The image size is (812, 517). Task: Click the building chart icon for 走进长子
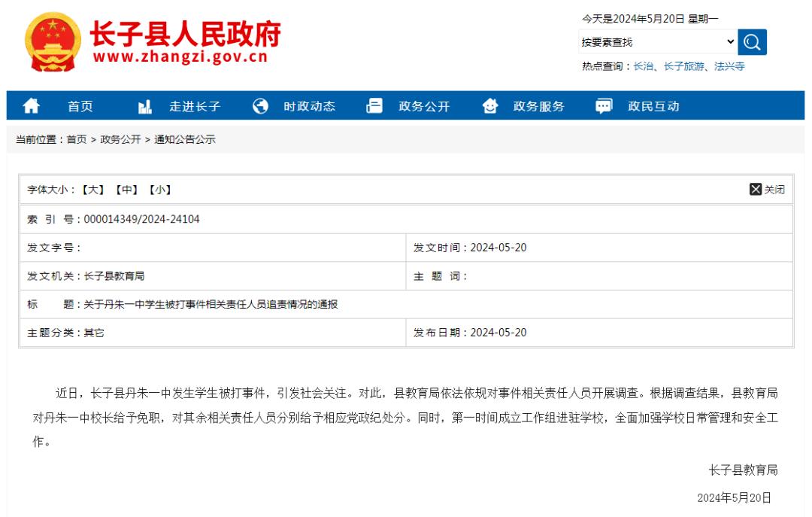tap(145, 106)
